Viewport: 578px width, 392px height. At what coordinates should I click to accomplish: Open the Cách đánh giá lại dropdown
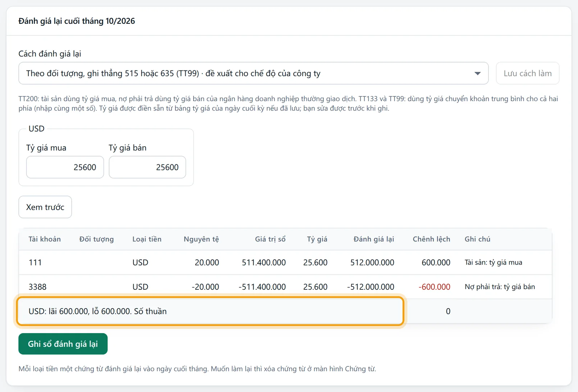(253, 73)
